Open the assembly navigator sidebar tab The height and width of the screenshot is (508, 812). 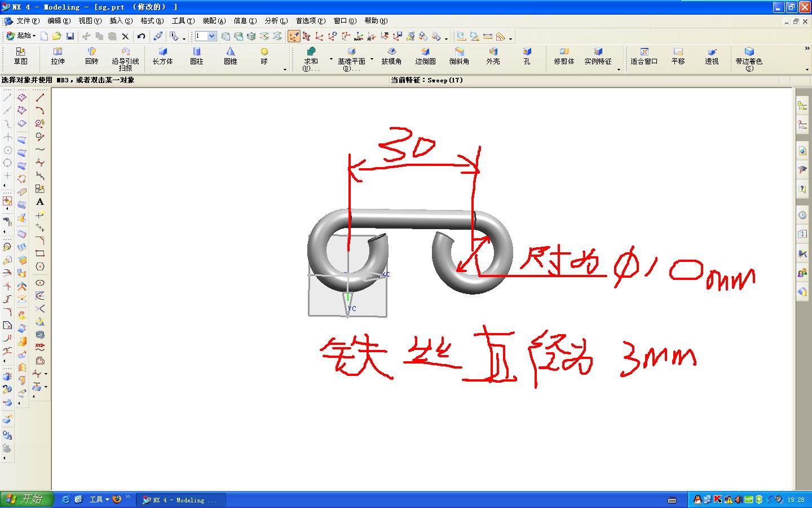[802, 106]
